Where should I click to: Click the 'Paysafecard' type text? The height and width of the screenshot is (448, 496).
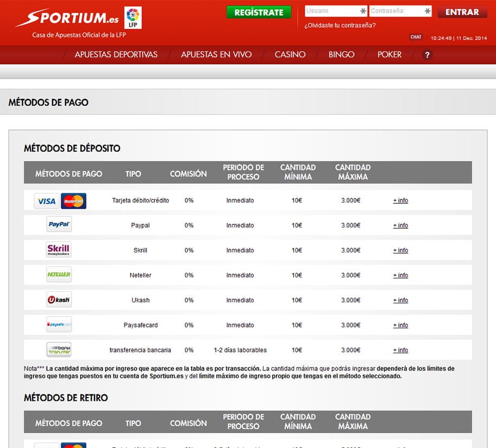[x=140, y=326]
